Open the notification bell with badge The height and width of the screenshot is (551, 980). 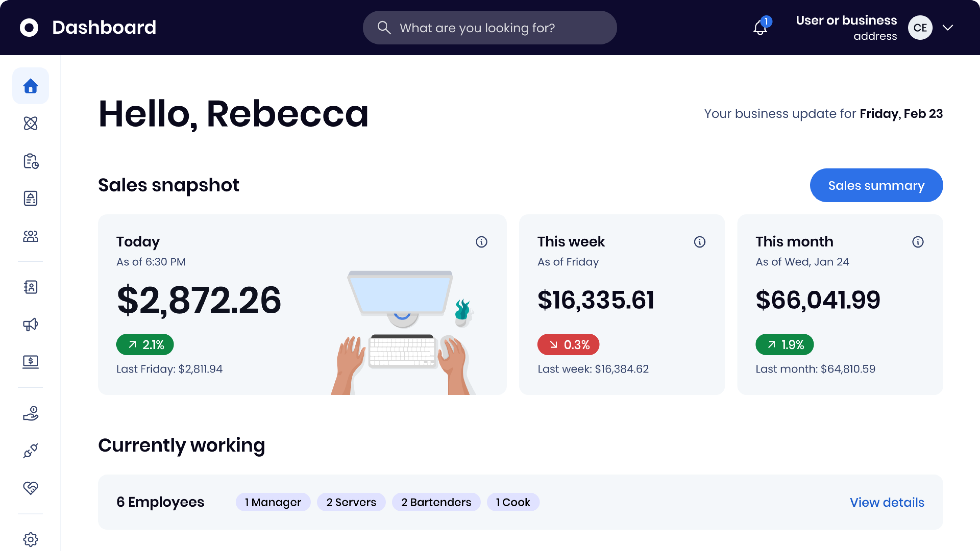click(x=760, y=27)
